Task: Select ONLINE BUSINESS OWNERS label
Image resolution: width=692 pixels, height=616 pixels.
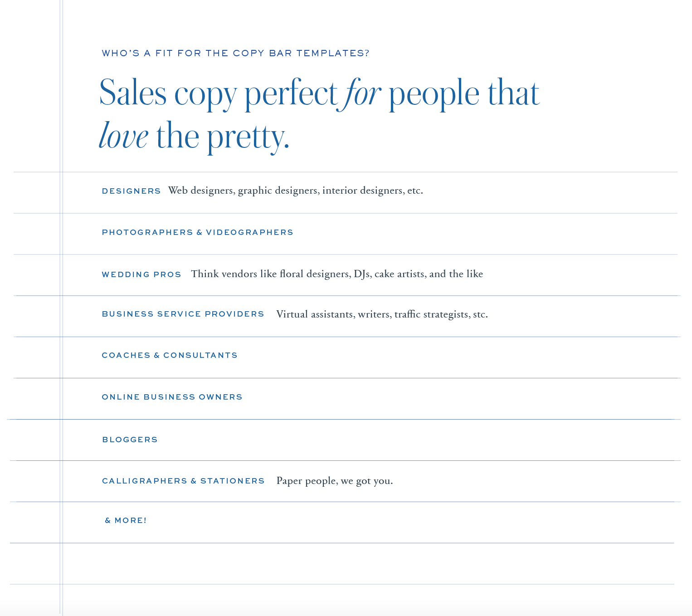Action: pyautogui.click(x=172, y=397)
